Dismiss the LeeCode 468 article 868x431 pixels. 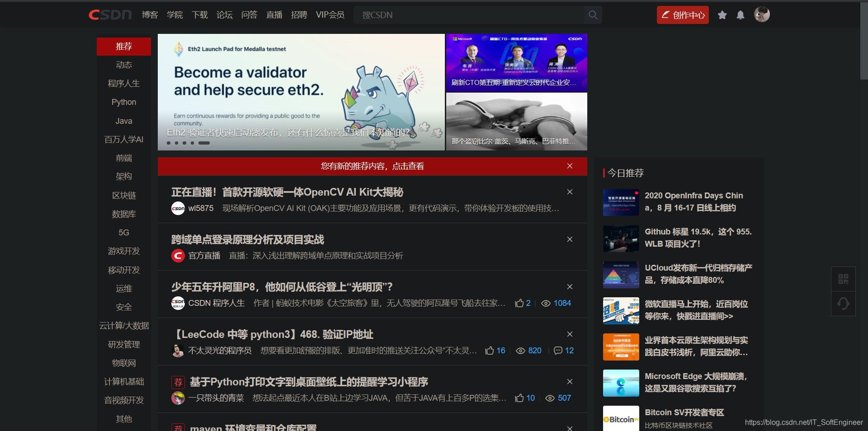[x=570, y=334]
